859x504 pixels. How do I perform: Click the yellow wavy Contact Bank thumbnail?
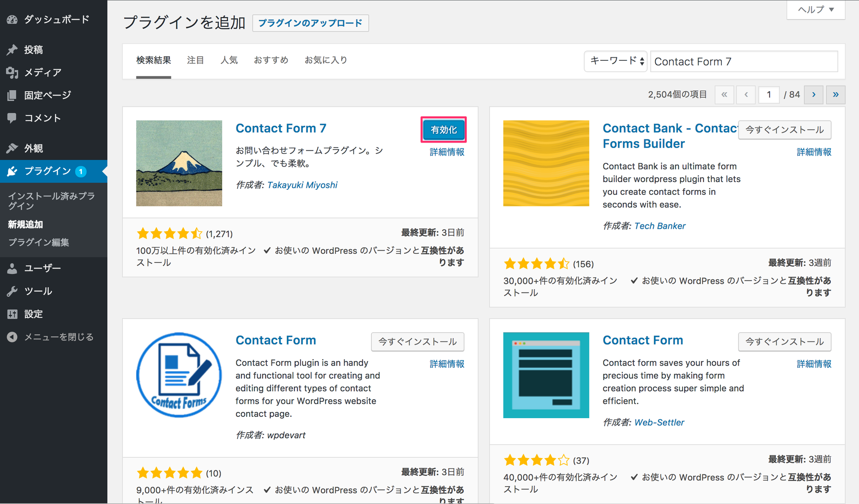pos(546,163)
